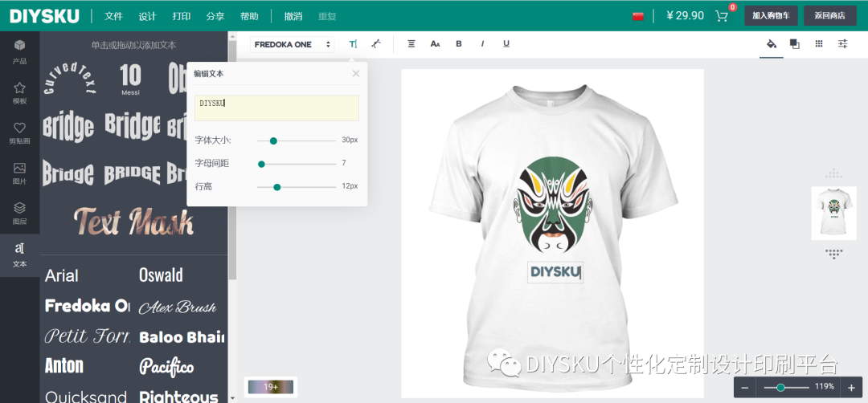Open the shopping cart
Viewport: 868px width, 403px height.
tap(722, 15)
